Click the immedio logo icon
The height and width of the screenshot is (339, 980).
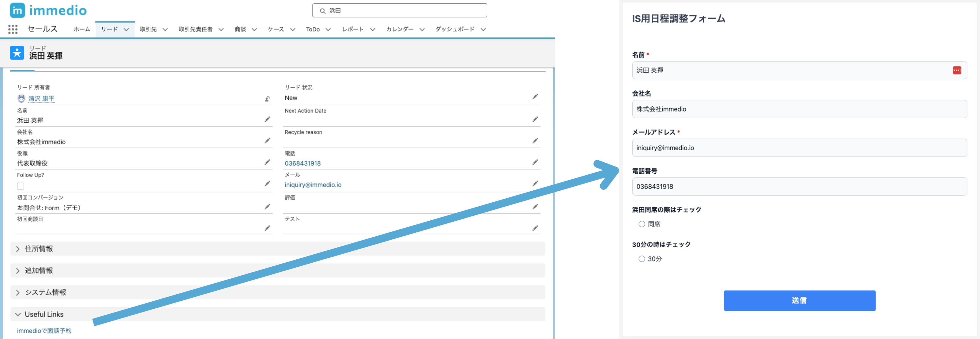pos(17,10)
